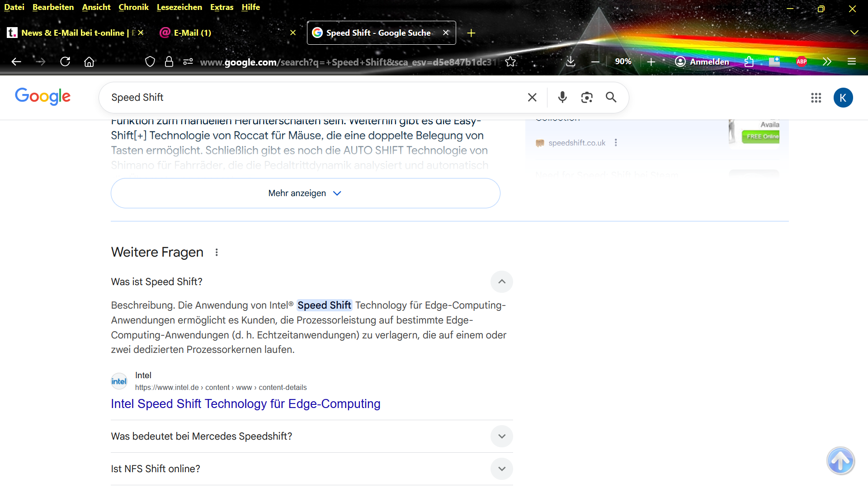Open the Lesezeichen menu
The width and height of the screenshot is (868, 488).
click(x=179, y=7)
